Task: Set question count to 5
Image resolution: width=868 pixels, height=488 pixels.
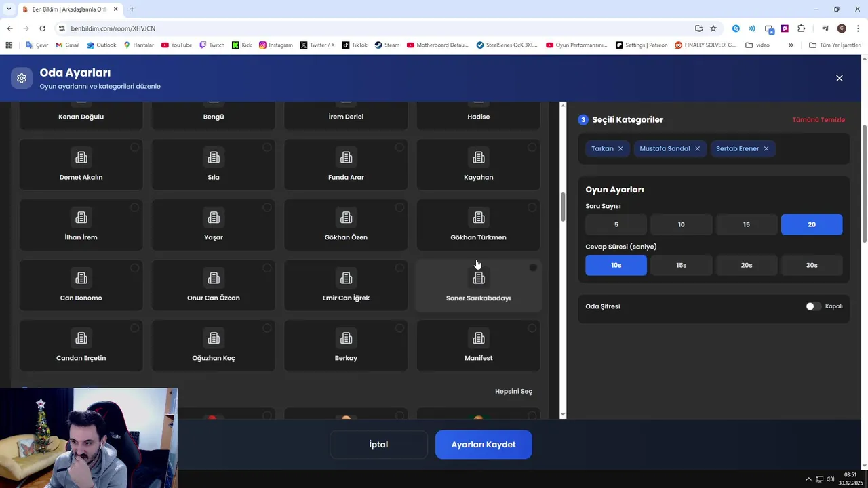Action: click(616, 224)
